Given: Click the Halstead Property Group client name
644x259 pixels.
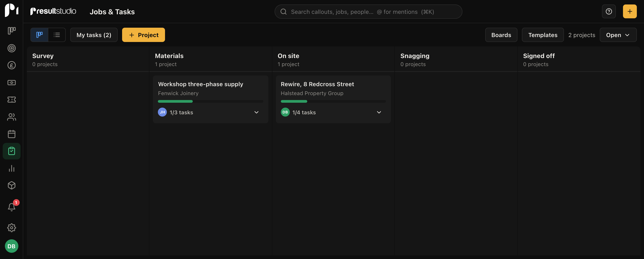Looking at the screenshot, I should click(312, 93).
